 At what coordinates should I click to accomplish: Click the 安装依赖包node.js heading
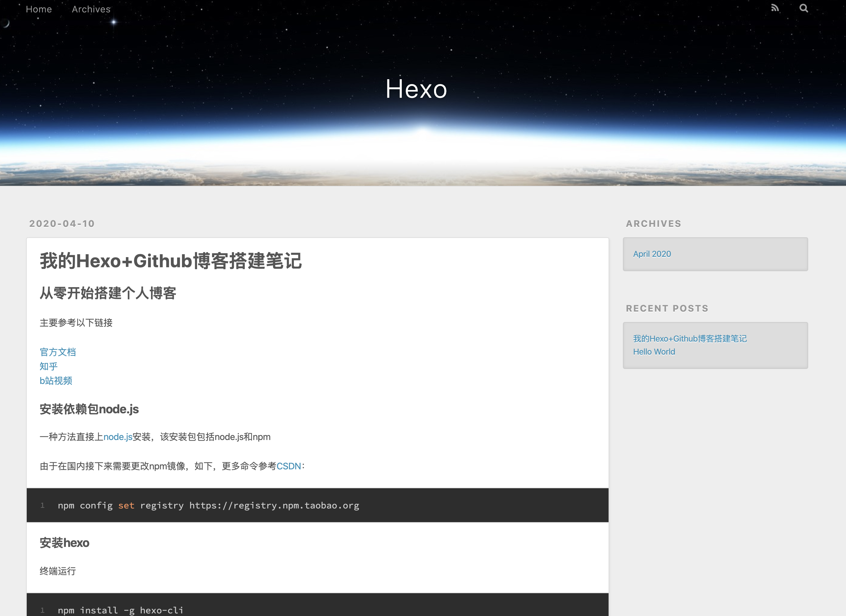[89, 409]
